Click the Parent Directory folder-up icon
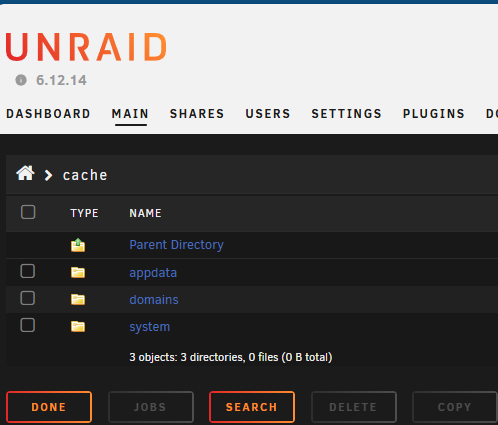498x425 pixels. coord(78,245)
